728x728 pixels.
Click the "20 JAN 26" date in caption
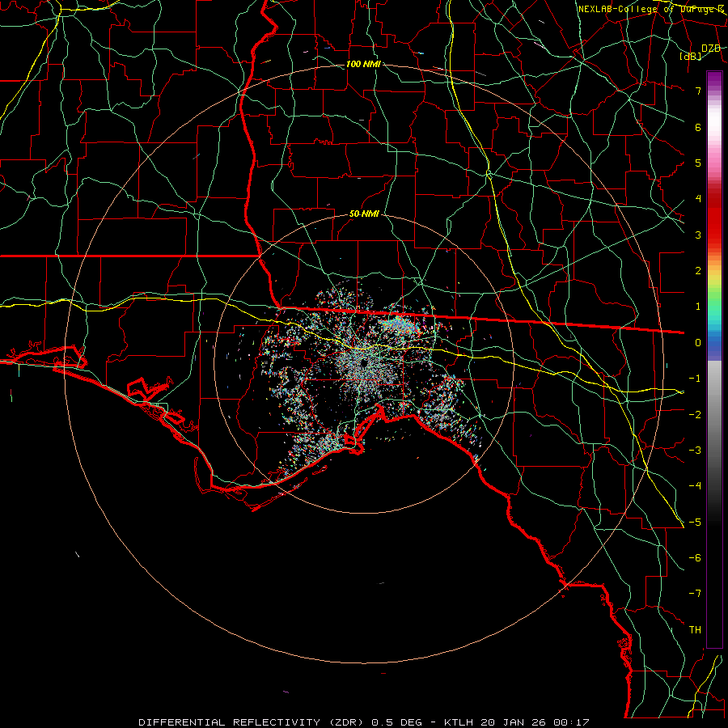[x=514, y=722]
